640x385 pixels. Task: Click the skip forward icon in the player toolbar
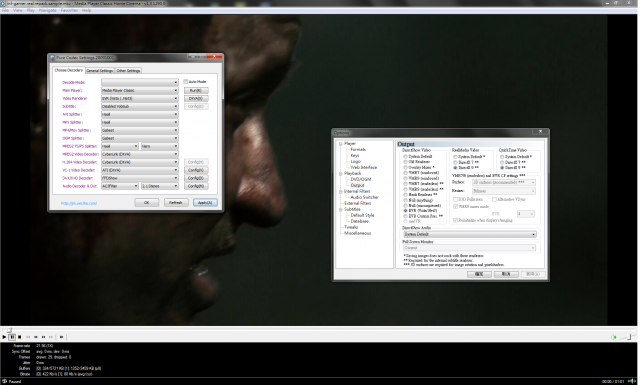[51, 337]
